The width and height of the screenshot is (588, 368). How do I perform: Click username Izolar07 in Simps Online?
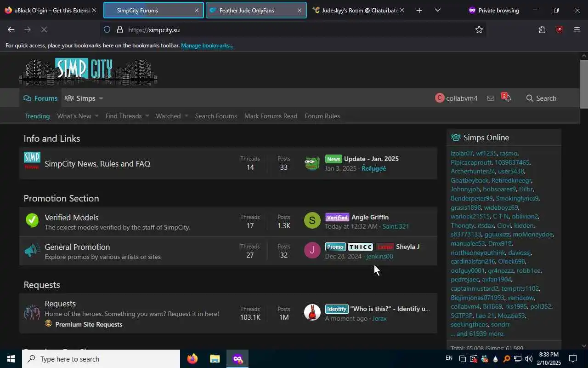click(462, 153)
